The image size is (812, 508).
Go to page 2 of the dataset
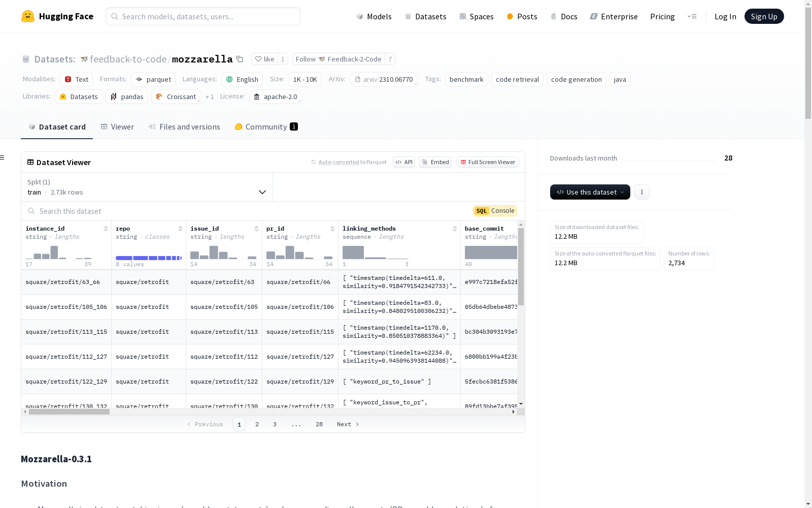[x=257, y=424]
